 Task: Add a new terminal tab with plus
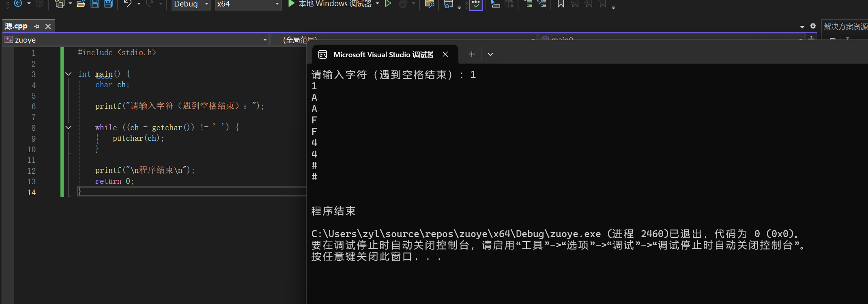coord(472,54)
